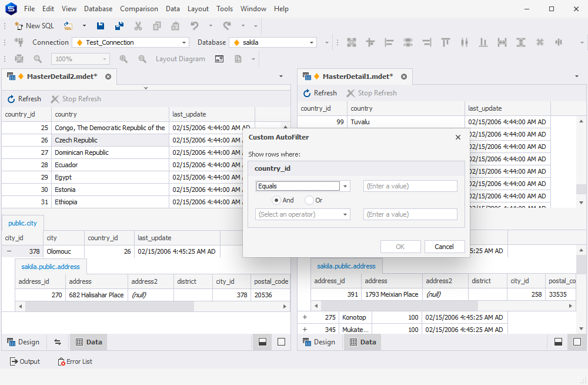Click the Redo arrow icon
This screenshot has width=588, height=385.
coord(227,26)
